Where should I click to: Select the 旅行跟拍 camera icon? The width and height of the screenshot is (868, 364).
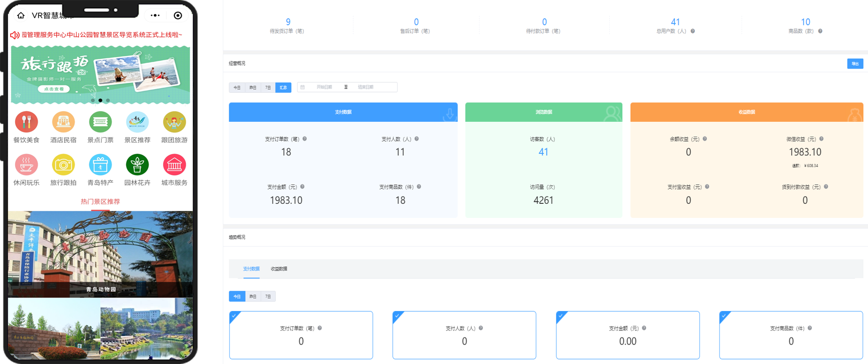(63, 165)
